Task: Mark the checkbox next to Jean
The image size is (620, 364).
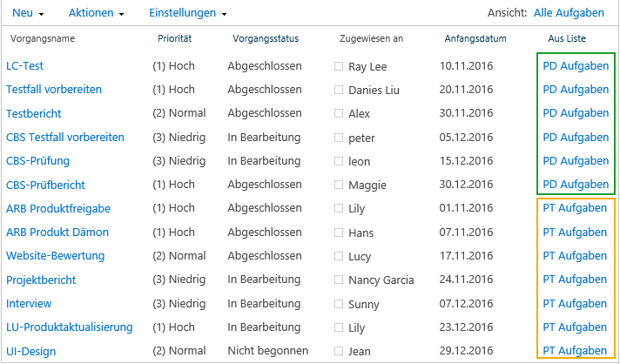Action: pos(339,351)
